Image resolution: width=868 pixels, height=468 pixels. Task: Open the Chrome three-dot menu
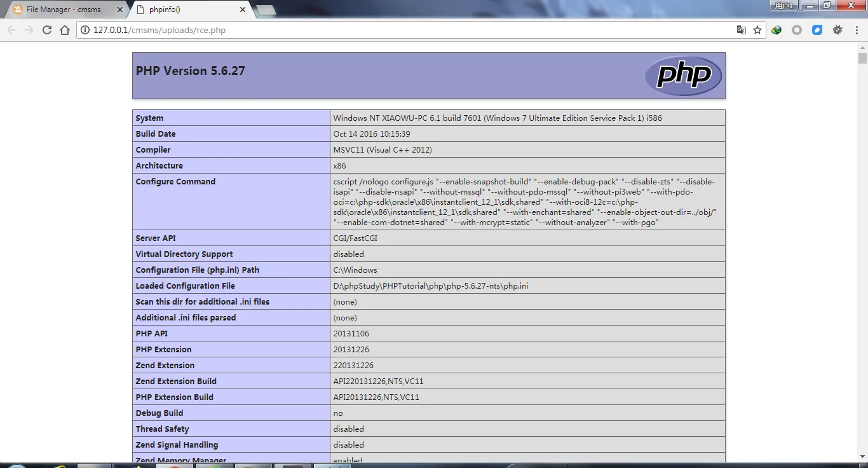(x=856, y=30)
